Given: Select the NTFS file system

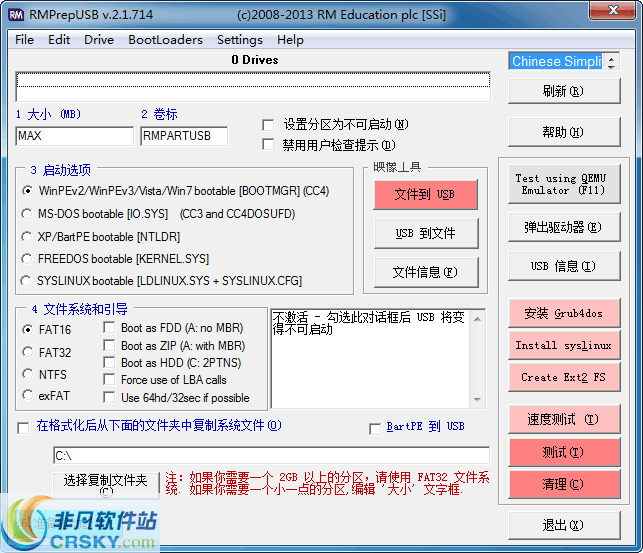Looking at the screenshot, I should (27, 374).
